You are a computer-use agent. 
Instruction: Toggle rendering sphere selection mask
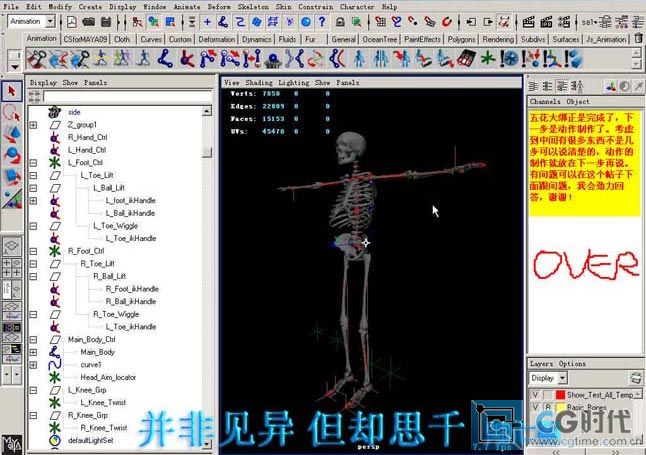[306, 22]
